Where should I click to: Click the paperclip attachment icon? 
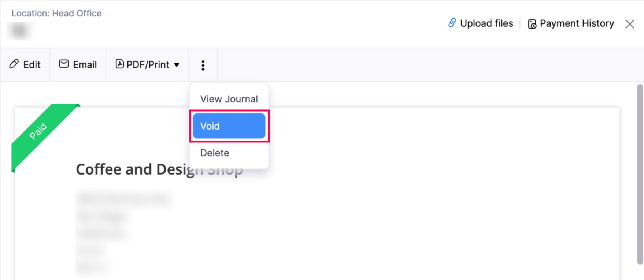click(452, 23)
